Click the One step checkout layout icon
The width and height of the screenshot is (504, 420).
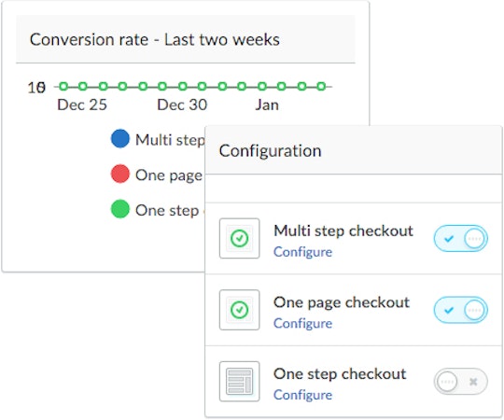[x=239, y=382]
